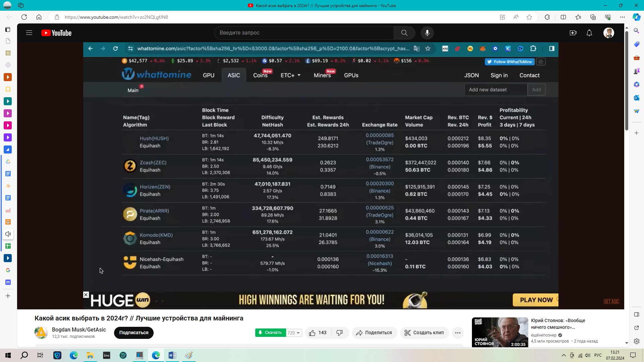Click the voice search microphone icon

coord(427,33)
